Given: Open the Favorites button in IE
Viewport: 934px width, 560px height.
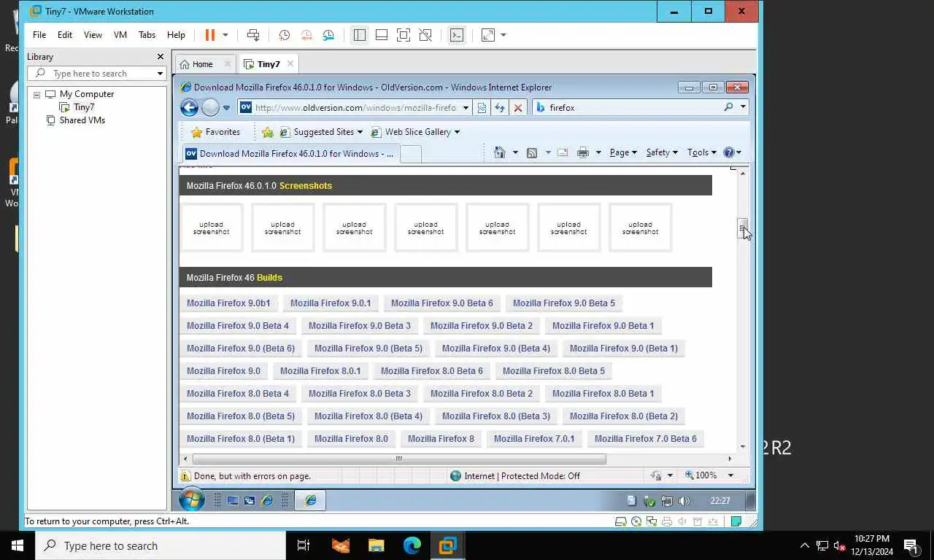Looking at the screenshot, I should (215, 132).
